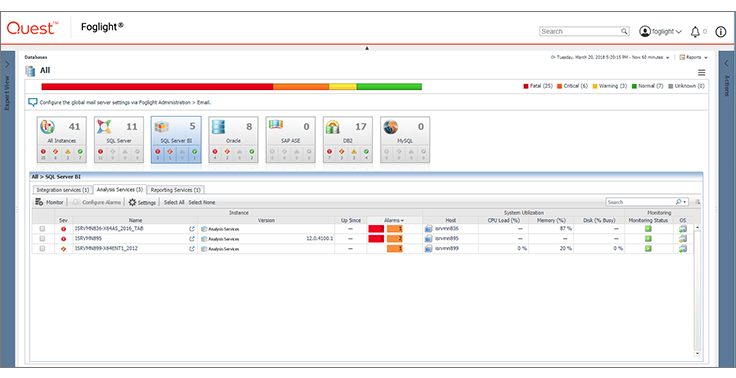Open the Reports dropdown

click(x=693, y=57)
